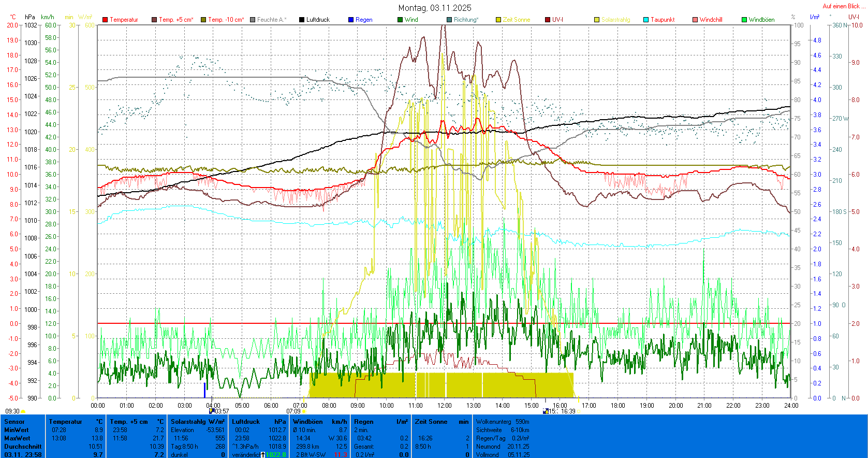Click the black Luftdruck legend square
Viewport: 868px width, 458px height.
302,20
